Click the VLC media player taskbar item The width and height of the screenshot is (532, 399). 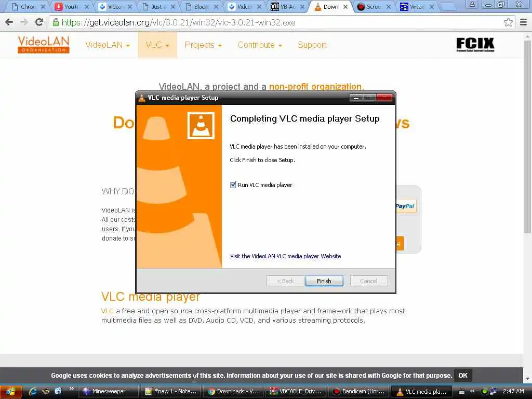pyautogui.click(x=421, y=391)
